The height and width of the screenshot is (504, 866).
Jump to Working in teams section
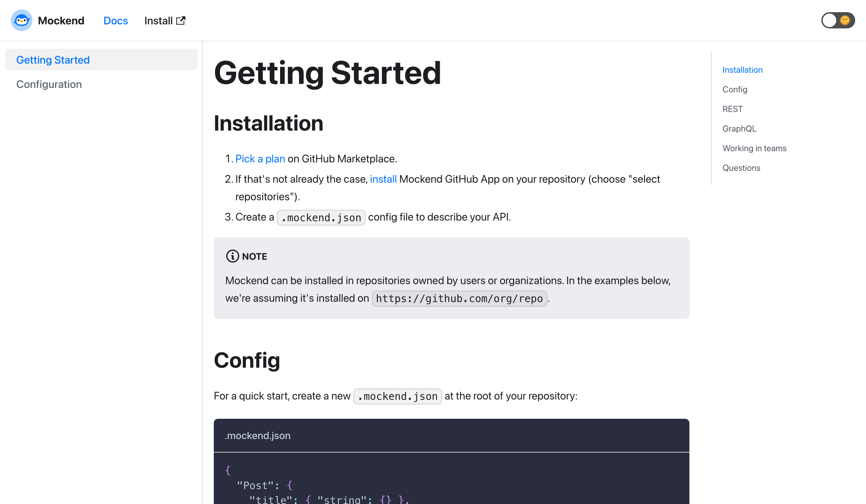(x=754, y=148)
